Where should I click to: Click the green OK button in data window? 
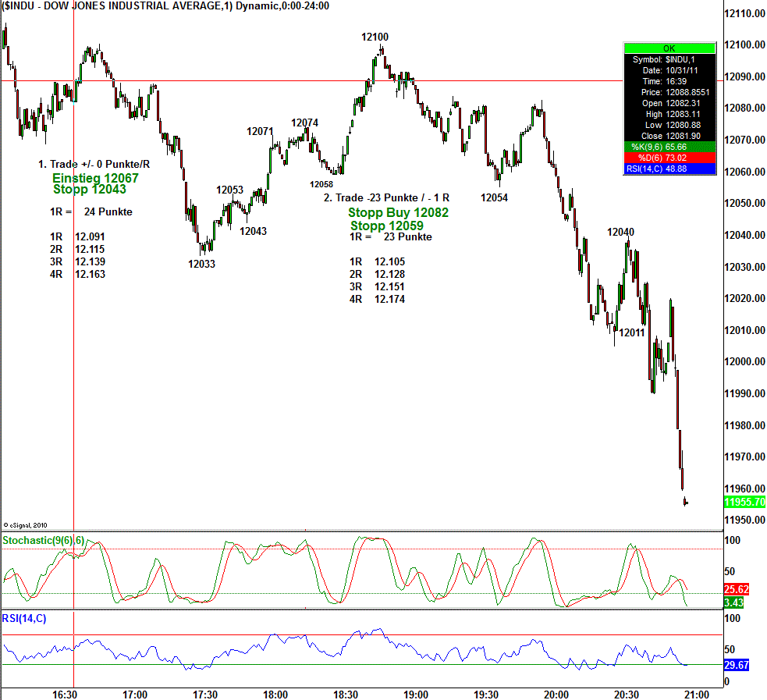(x=669, y=48)
